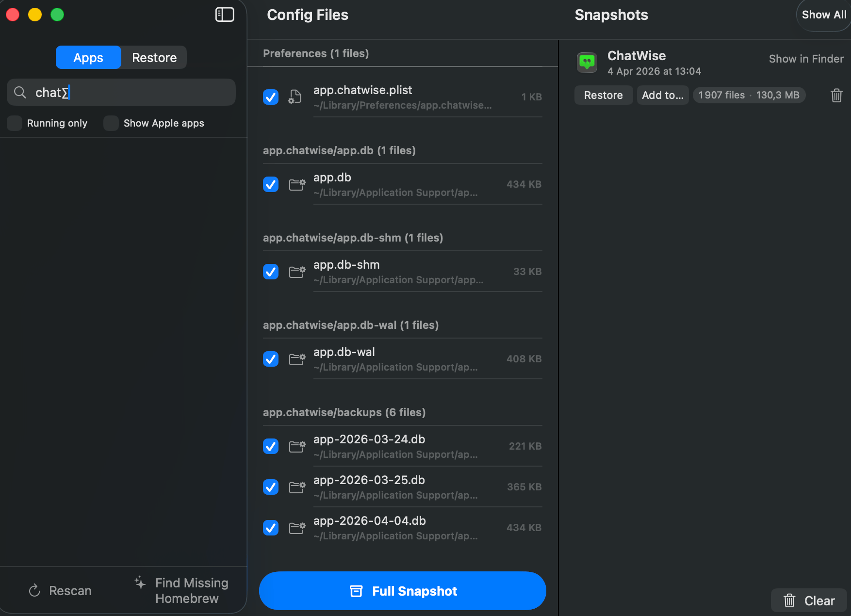
Task: Click the search magnifier icon
Action: (x=20, y=92)
